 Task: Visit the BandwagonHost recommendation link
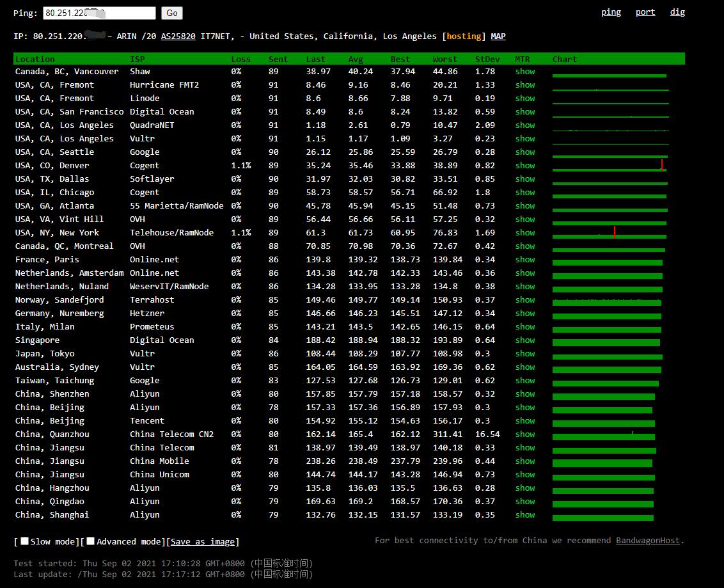point(647,541)
